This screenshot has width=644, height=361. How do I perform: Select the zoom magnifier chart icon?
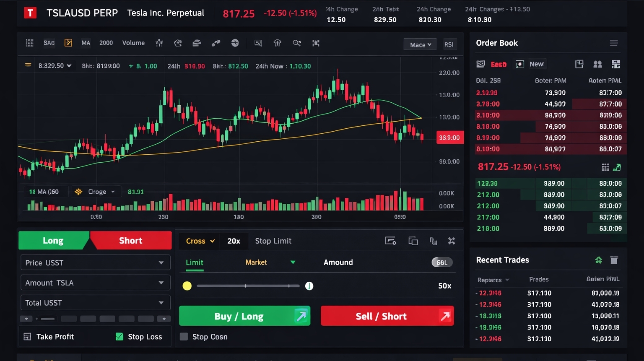tap(297, 43)
